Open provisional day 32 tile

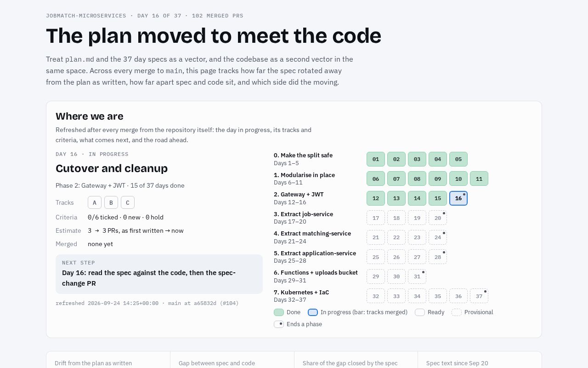tap(376, 296)
